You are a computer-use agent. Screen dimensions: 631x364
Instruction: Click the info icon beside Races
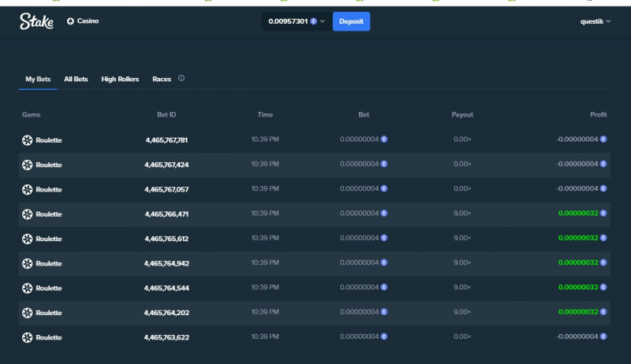click(x=181, y=78)
